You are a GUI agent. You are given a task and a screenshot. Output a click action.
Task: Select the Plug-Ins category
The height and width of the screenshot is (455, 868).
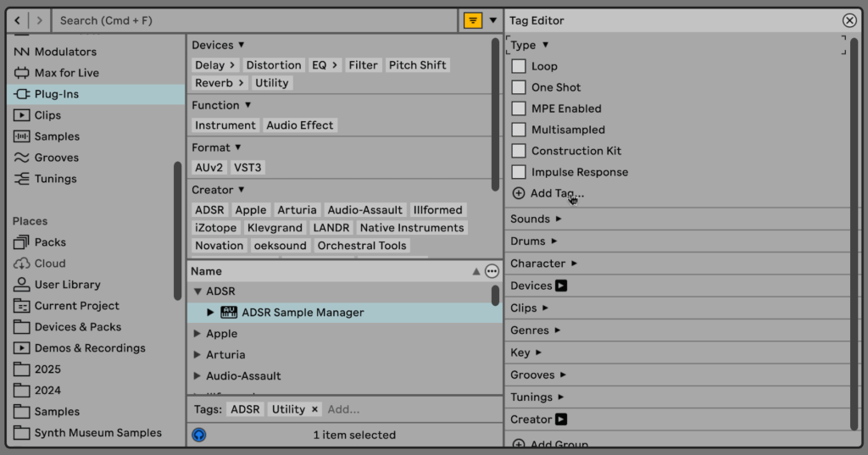[97, 94]
